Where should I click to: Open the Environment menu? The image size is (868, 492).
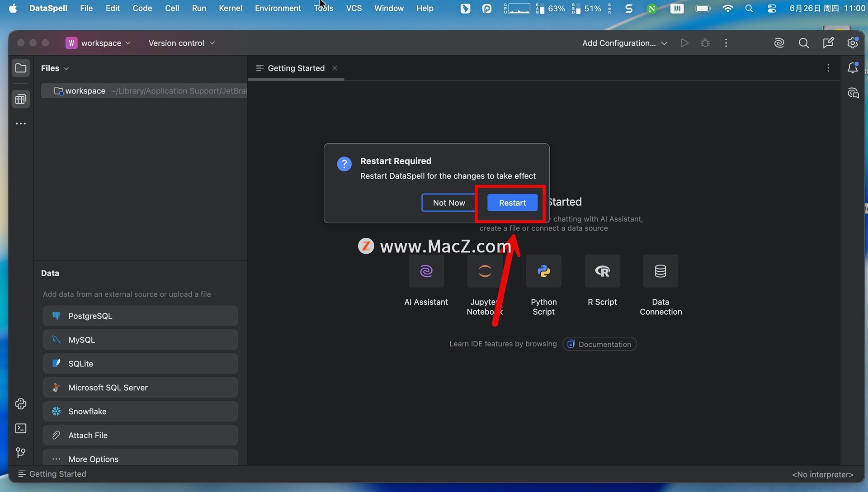click(278, 8)
